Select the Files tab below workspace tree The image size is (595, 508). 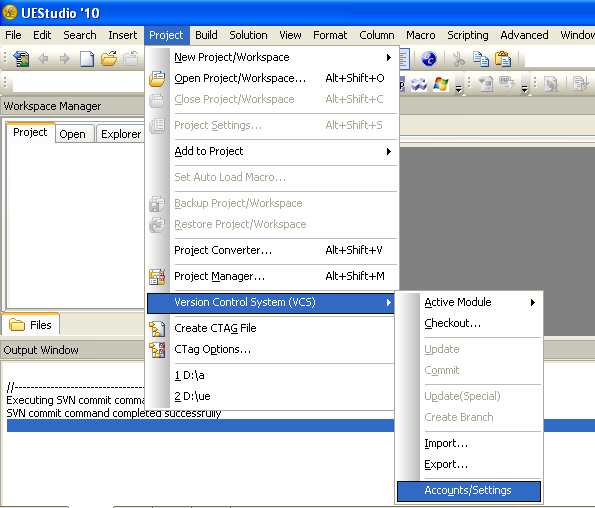(31, 325)
